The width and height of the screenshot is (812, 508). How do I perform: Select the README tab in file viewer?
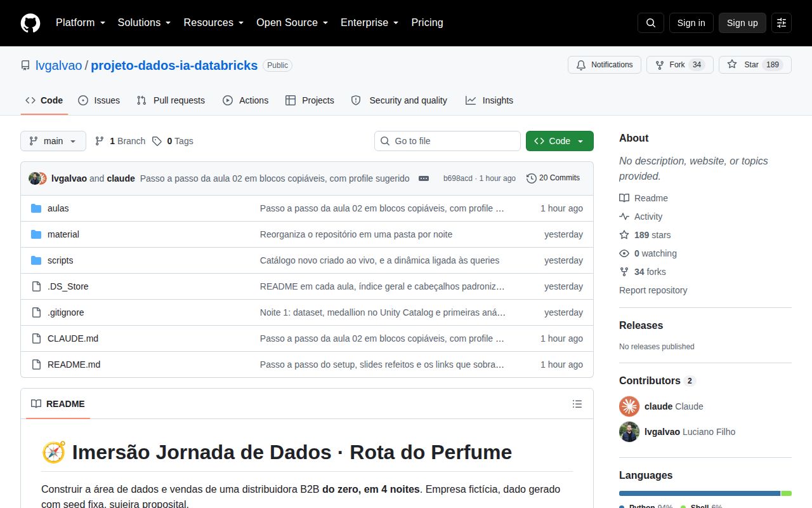coord(58,404)
